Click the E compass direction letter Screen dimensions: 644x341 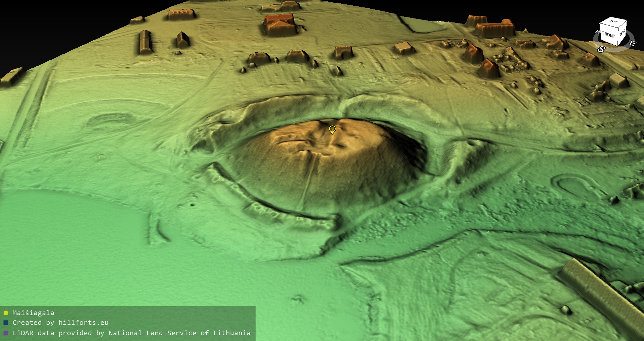[632, 44]
